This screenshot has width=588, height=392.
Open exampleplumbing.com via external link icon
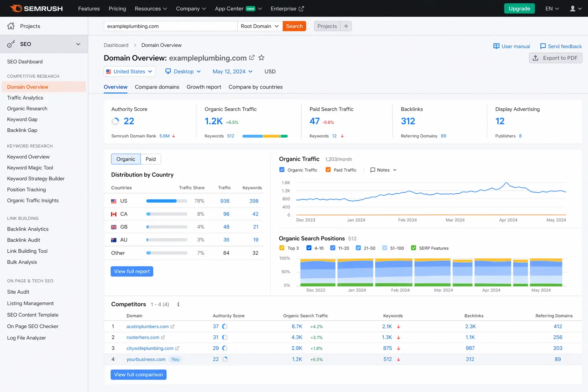[252, 58]
